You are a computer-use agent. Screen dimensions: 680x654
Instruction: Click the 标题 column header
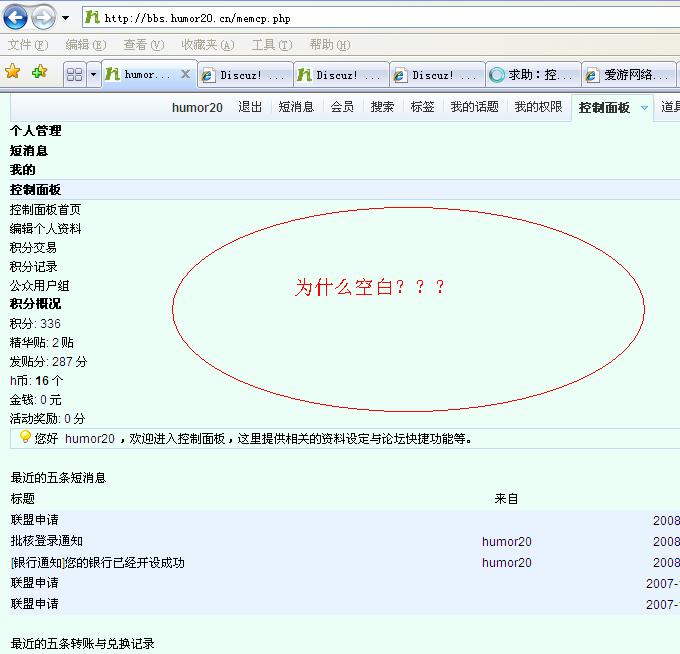pyautogui.click(x=23, y=499)
